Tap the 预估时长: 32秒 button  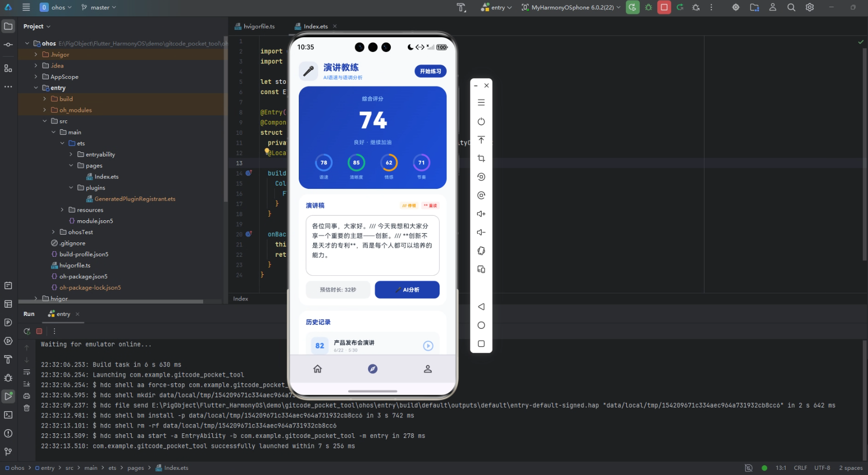pyautogui.click(x=338, y=290)
